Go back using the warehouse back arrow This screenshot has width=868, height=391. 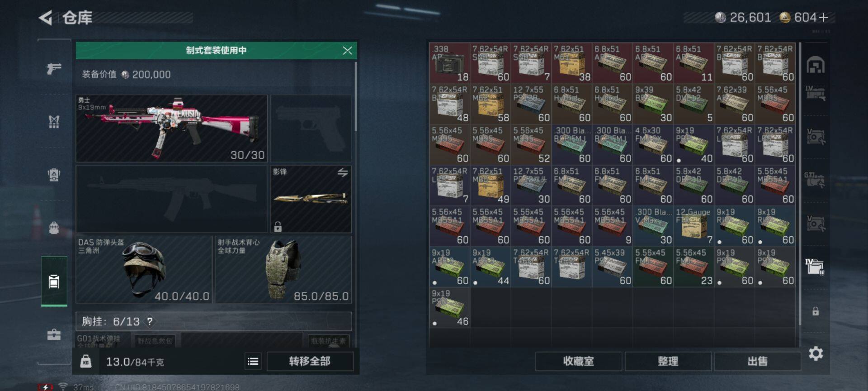point(46,18)
